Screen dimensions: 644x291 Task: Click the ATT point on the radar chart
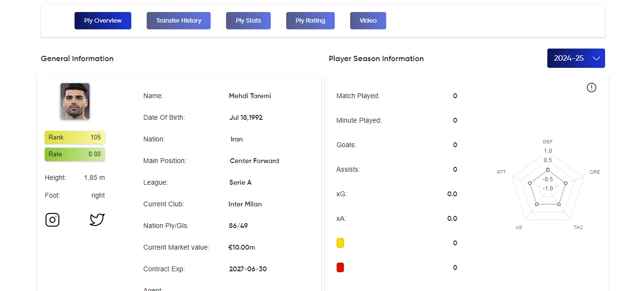(x=530, y=183)
